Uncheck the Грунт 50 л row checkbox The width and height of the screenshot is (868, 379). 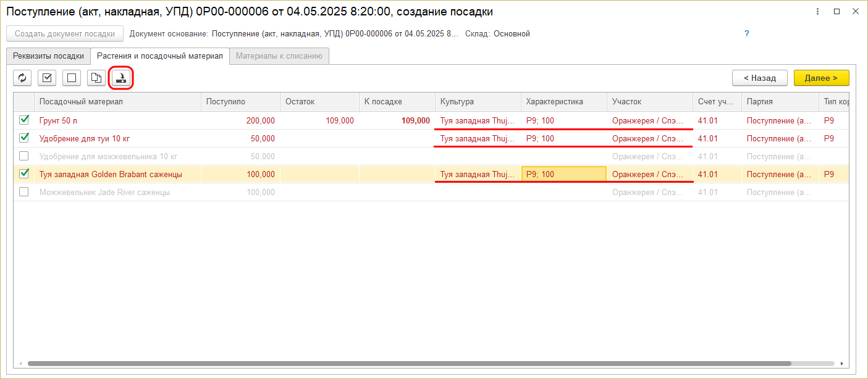coord(24,120)
